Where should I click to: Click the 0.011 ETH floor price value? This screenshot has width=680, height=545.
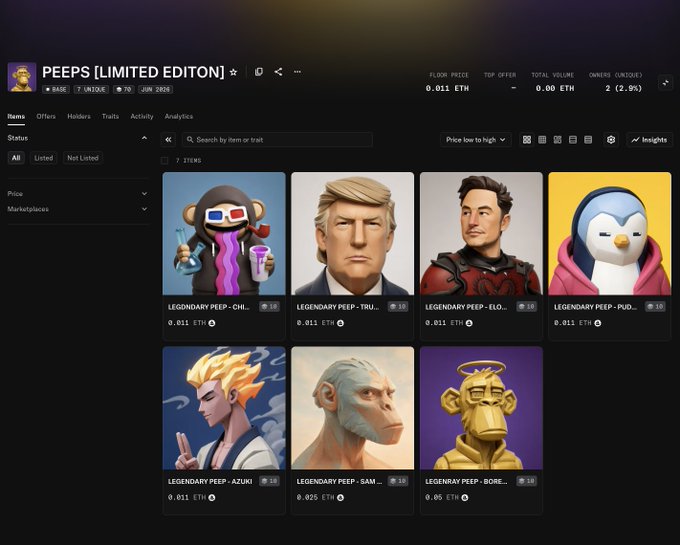447,88
